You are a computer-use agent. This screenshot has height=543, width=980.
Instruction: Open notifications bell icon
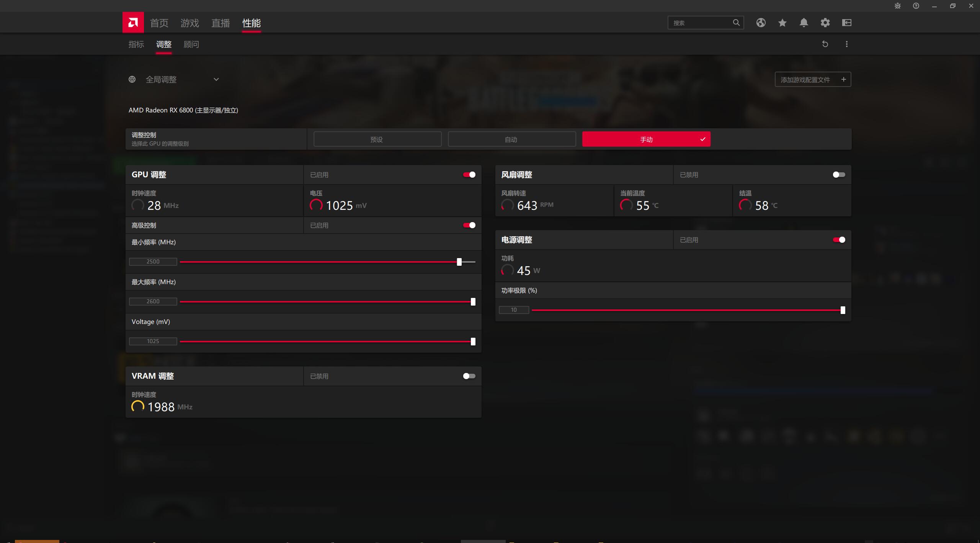click(804, 23)
